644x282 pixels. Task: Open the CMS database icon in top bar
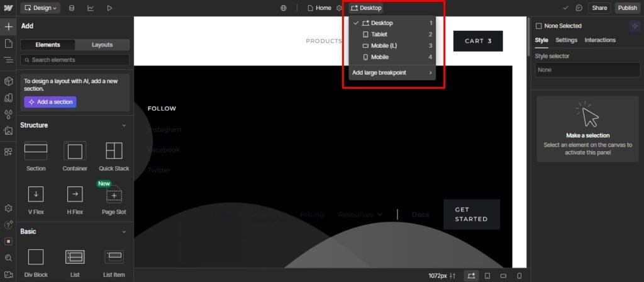coord(72,8)
